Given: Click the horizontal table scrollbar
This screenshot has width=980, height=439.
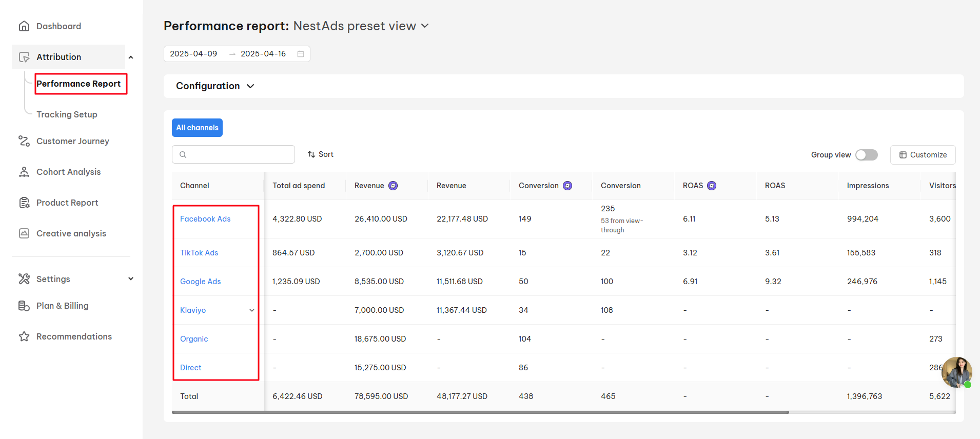Looking at the screenshot, I should (x=480, y=412).
